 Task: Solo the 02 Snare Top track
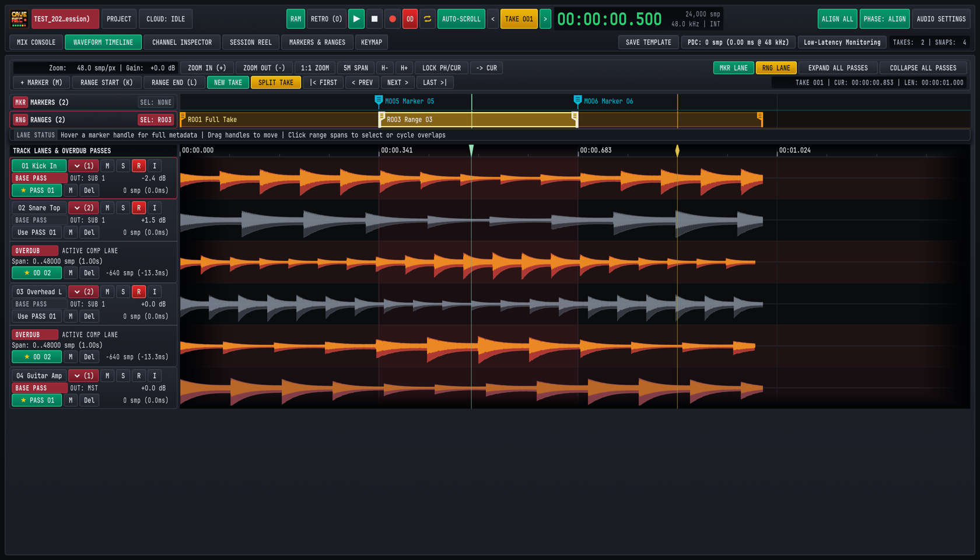(123, 208)
